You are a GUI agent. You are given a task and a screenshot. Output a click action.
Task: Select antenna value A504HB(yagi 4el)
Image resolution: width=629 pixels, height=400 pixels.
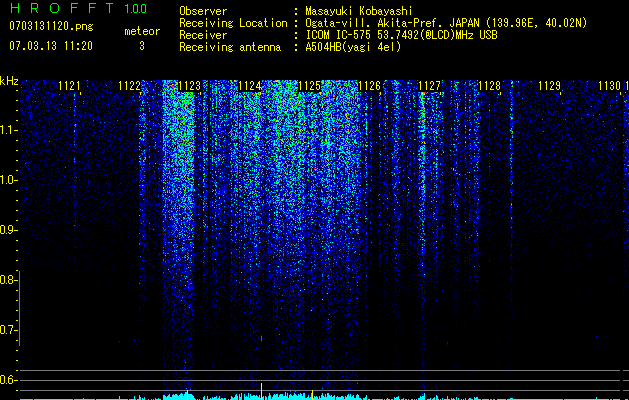coord(353,47)
